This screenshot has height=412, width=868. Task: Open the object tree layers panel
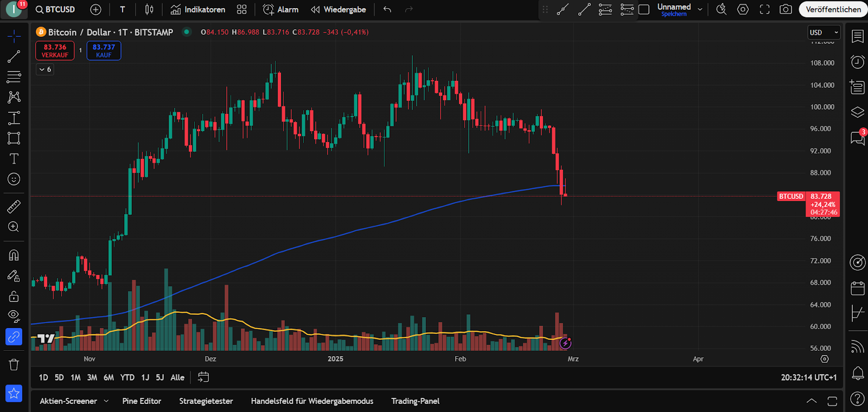pyautogui.click(x=858, y=112)
